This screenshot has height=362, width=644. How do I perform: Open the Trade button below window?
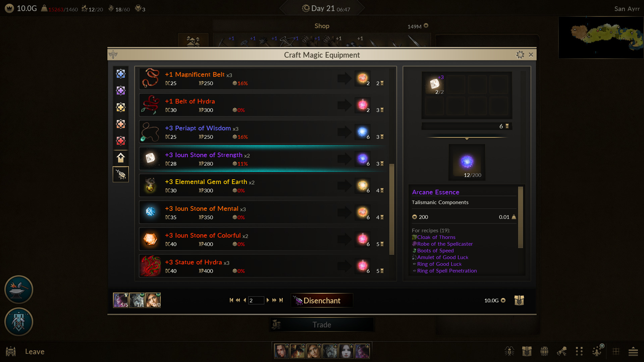point(322,325)
